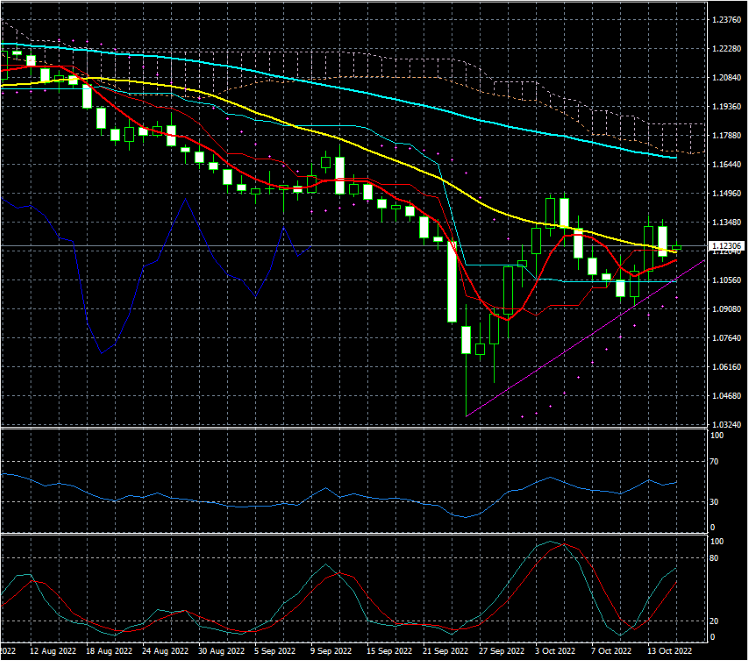Click the large bearish candle before 27 Sep
Viewport: 750px width, 661px height.
click(x=452, y=282)
